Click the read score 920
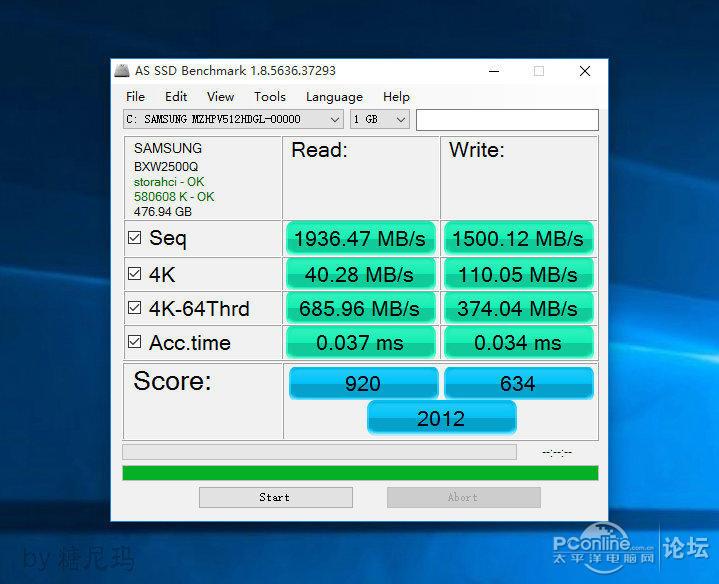 click(363, 383)
